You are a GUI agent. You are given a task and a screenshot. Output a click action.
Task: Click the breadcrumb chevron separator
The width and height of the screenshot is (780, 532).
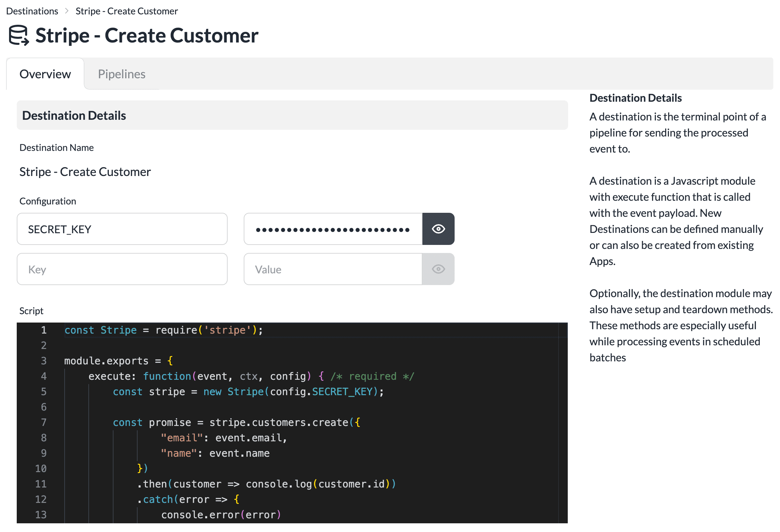pos(67,11)
